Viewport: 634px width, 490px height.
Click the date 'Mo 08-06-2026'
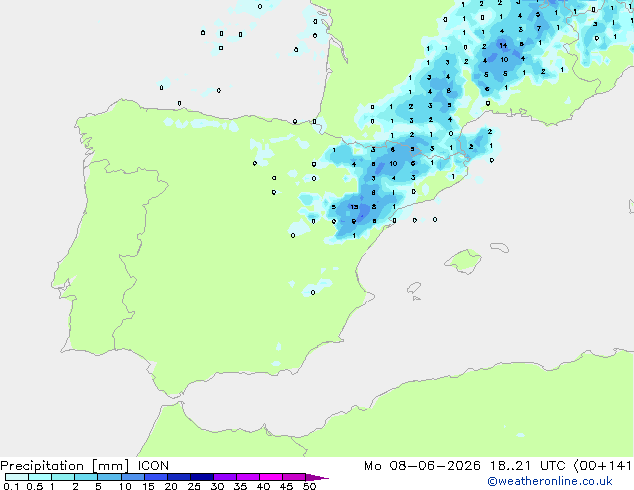422,466
